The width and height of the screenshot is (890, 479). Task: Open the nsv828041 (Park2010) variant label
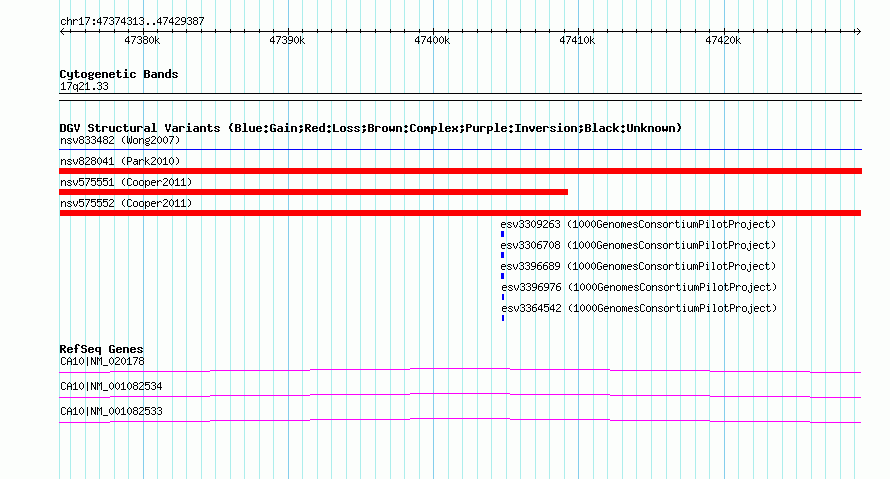pyautogui.click(x=120, y=161)
